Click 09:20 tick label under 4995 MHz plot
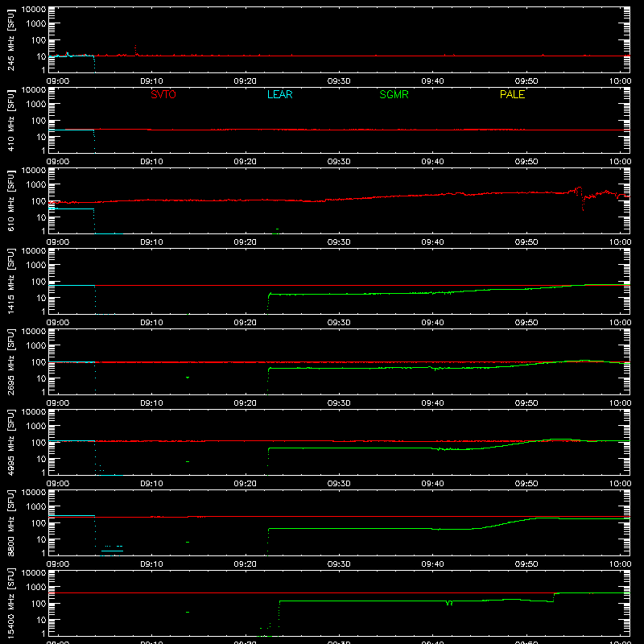Screen dimensions: 644x644 (246, 484)
